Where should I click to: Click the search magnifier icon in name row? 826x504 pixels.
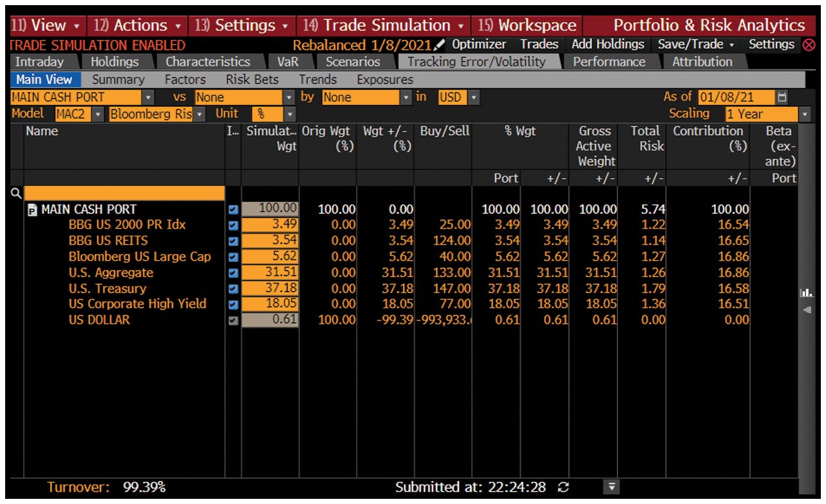[x=16, y=193]
